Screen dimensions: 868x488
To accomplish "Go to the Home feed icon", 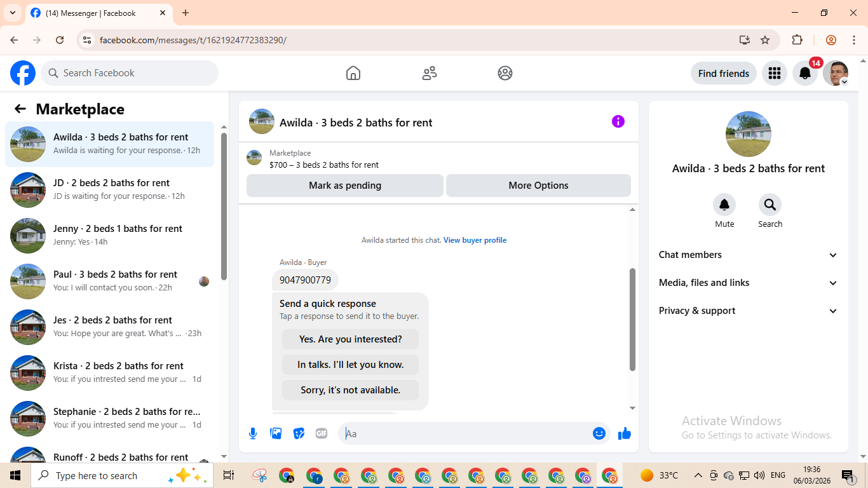I will tap(353, 73).
